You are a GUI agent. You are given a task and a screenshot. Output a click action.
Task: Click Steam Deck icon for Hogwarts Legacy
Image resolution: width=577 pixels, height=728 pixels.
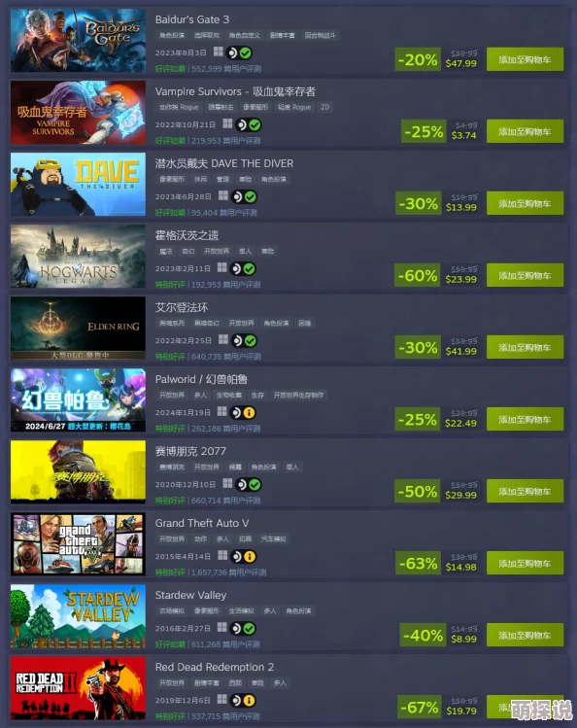point(237,269)
